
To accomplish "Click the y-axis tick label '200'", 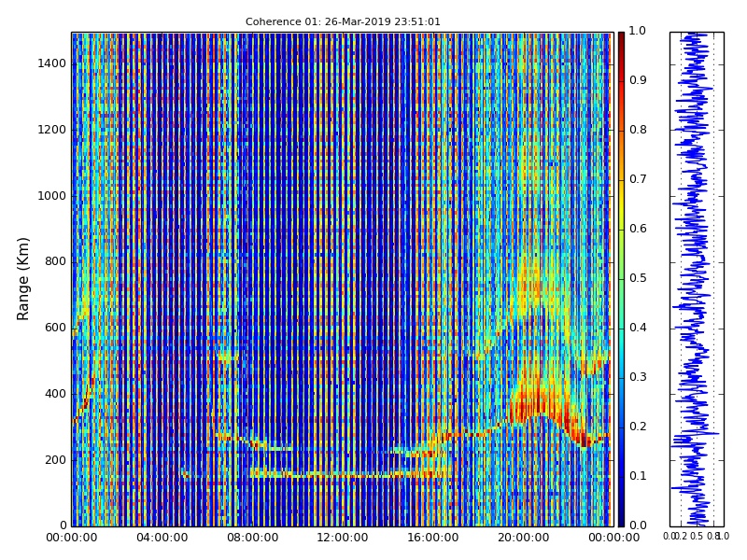I will tap(55, 460).
